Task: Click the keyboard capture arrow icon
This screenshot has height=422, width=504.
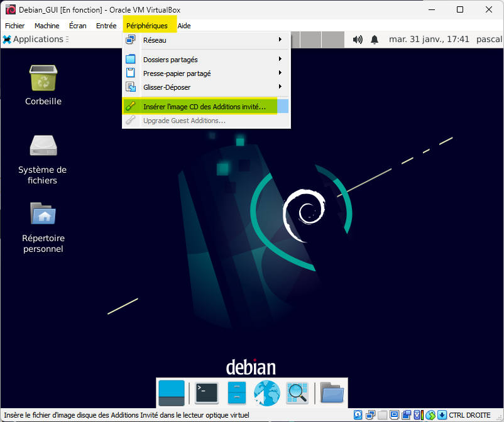Action: (442, 415)
